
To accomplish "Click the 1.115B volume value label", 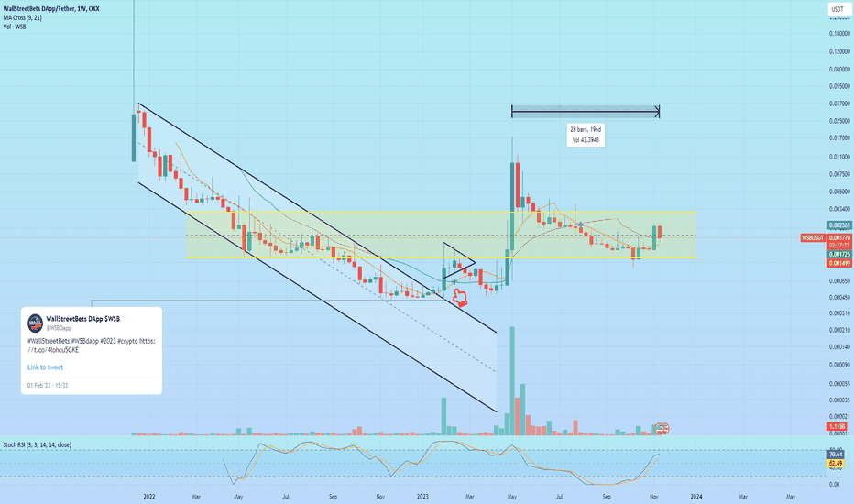I will click(x=836, y=426).
